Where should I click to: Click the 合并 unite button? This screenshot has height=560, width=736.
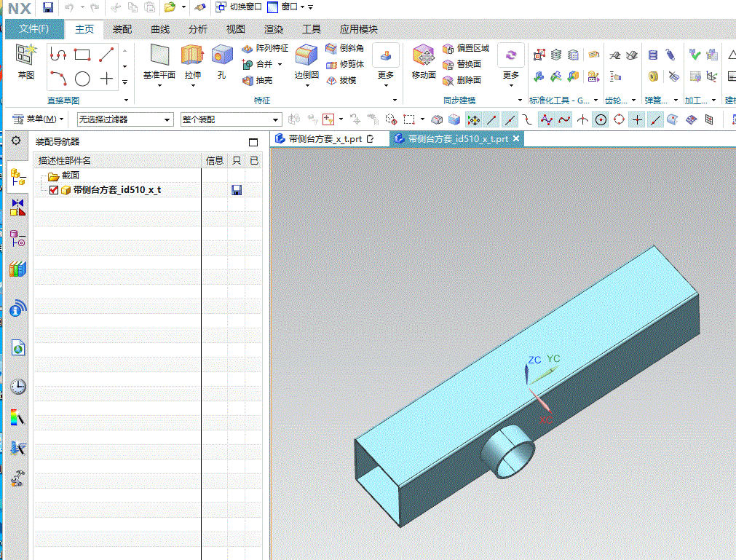(258, 64)
